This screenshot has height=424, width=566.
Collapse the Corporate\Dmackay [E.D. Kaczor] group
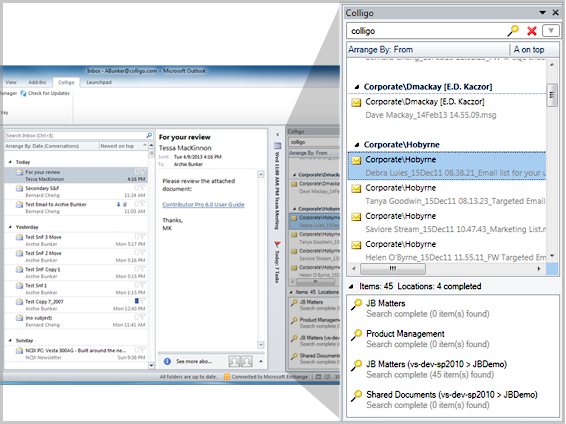pyautogui.click(x=357, y=87)
